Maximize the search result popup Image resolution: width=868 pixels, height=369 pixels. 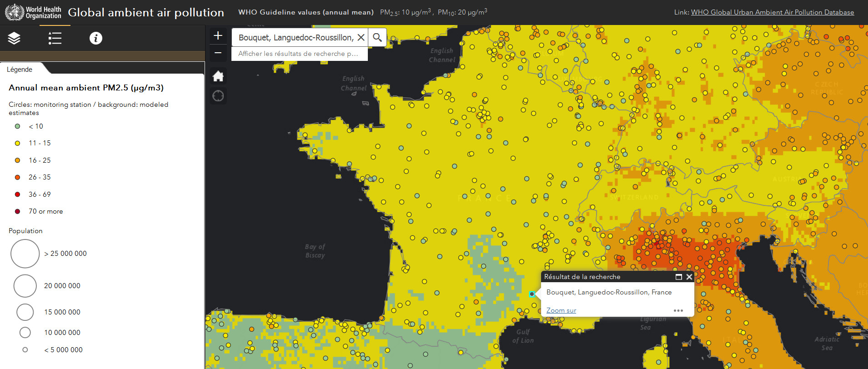click(678, 277)
